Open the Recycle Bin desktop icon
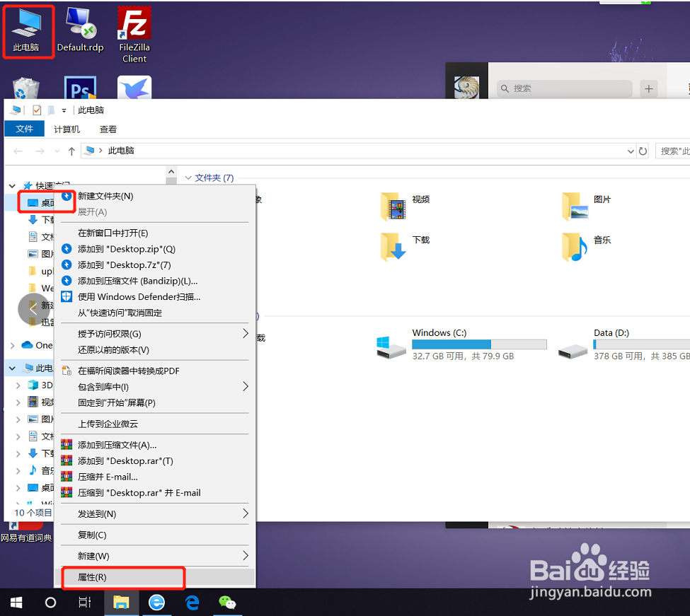 pyautogui.click(x=25, y=88)
